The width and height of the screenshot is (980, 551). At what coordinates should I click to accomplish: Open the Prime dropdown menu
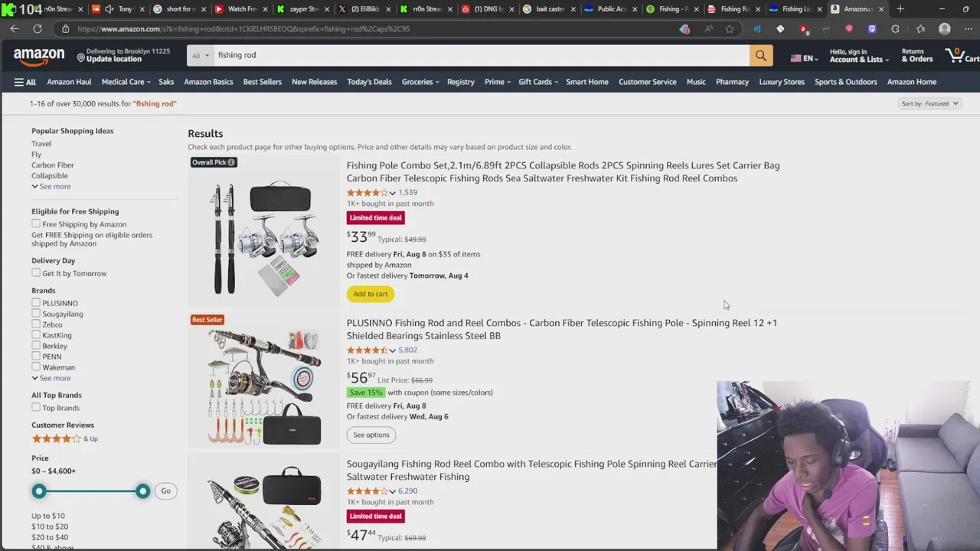497,82
